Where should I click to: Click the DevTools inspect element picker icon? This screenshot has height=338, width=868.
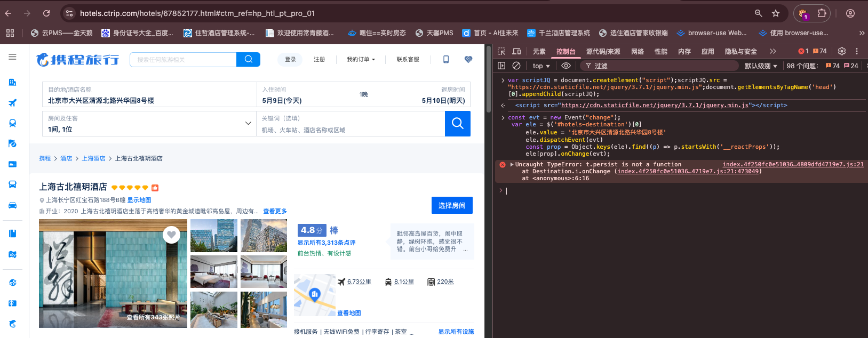501,51
